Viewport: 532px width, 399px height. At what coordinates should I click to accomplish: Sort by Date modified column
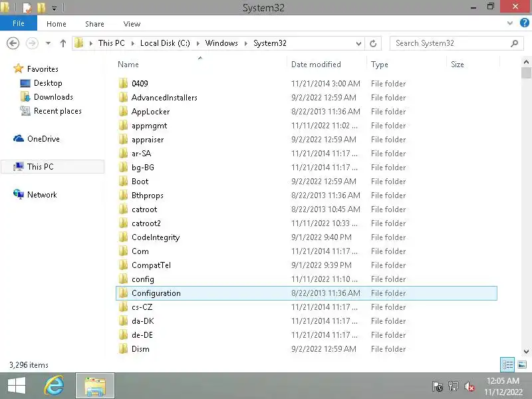tap(316, 65)
